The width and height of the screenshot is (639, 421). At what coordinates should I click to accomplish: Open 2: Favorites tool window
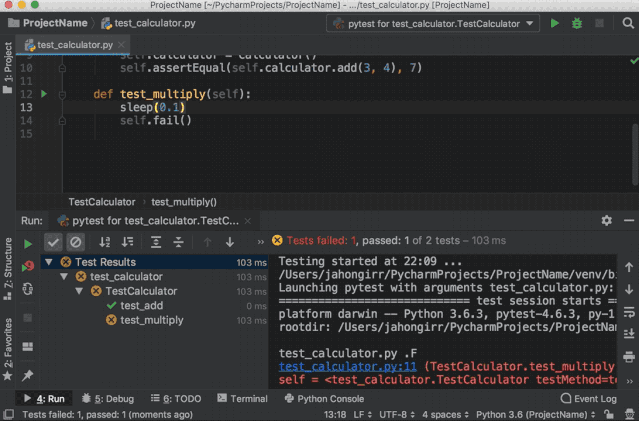click(7, 349)
